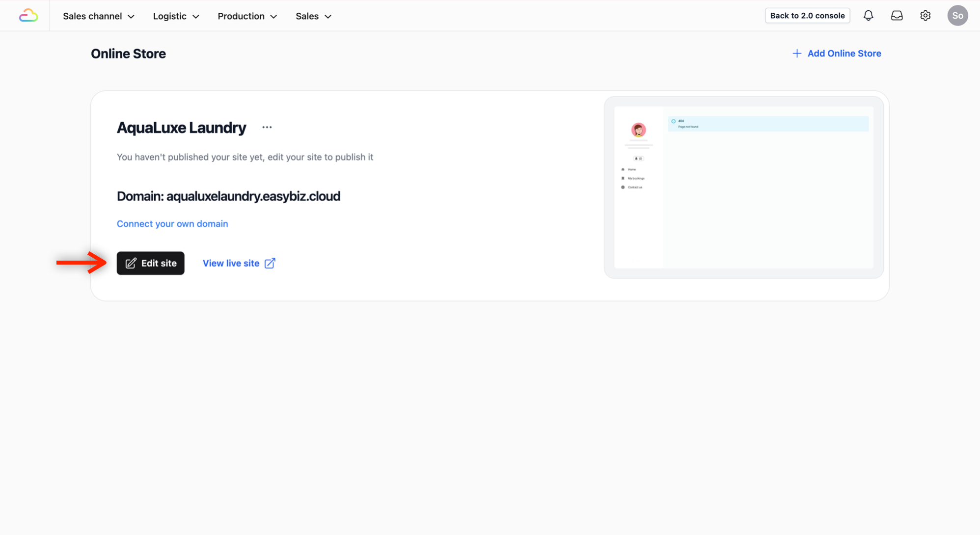Open the Sales channel menu label
The width and height of the screenshot is (980, 535).
[92, 16]
